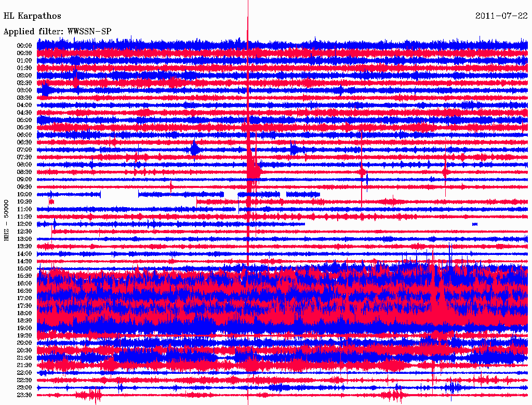Viewport: 532px width, 405px height.
Task: Click the 19:30 time row label
Action: click(x=24, y=335)
